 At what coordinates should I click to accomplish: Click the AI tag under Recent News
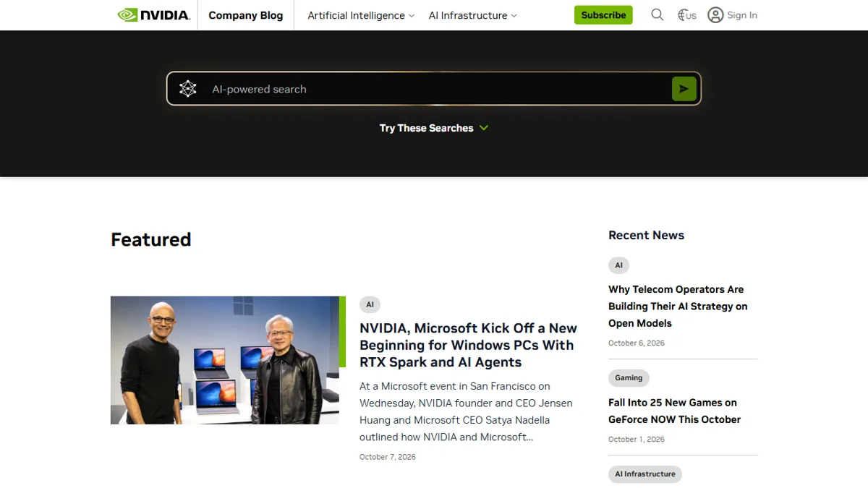pos(618,265)
